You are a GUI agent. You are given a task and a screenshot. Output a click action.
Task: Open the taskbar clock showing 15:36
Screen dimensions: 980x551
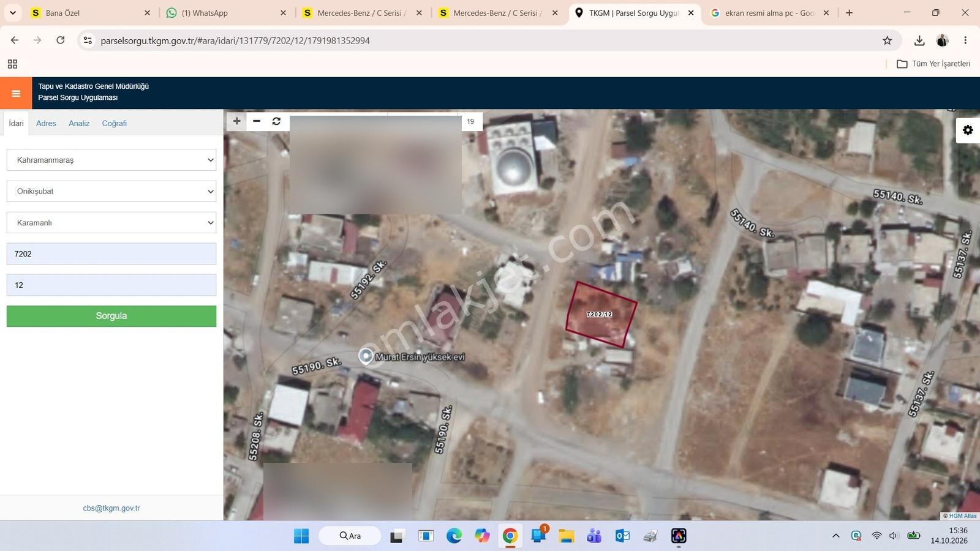(x=949, y=536)
